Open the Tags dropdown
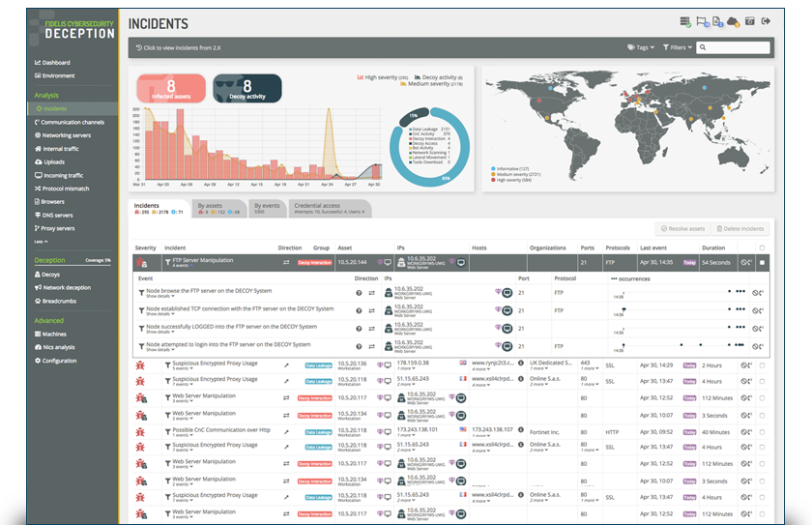This screenshot has height=525, width=812. [x=641, y=47]
